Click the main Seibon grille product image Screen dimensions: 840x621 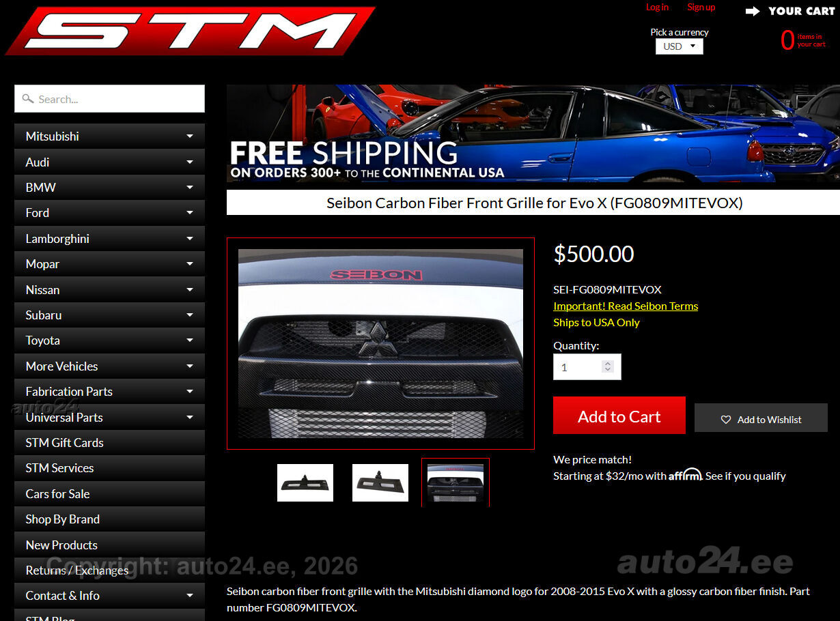coord(380,343)
